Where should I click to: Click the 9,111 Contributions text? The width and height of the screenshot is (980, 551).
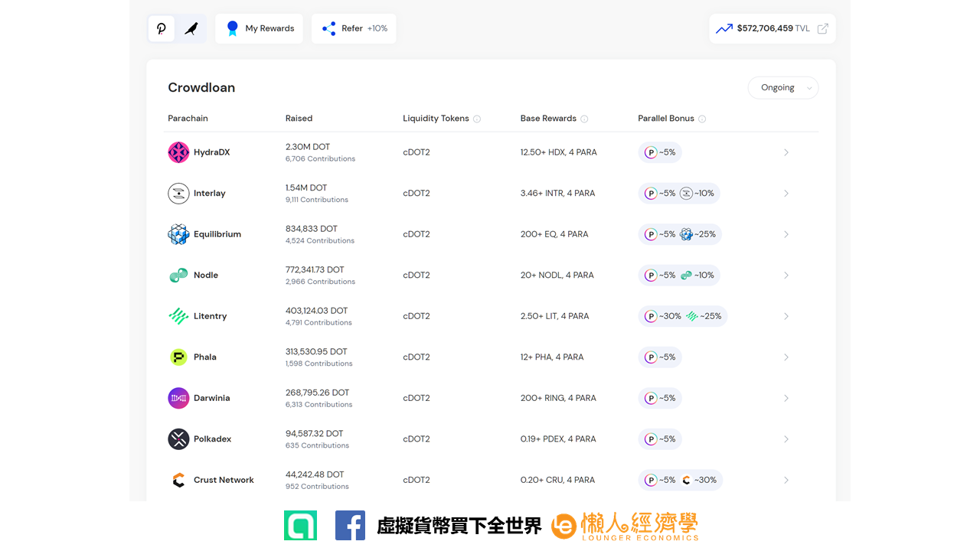click(317, 200)
